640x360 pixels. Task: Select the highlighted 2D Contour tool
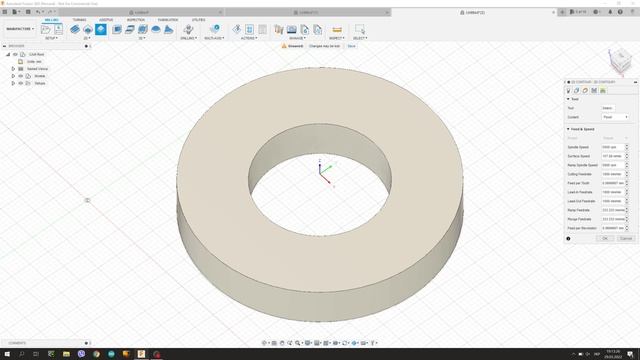(101, 29)
